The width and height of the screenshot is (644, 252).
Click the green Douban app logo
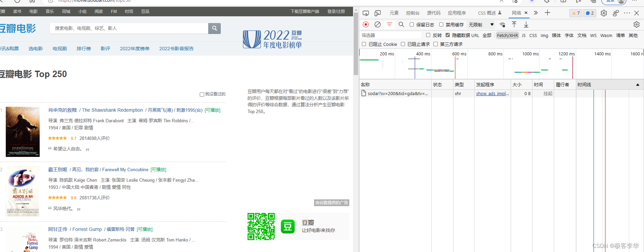[288, 227]
